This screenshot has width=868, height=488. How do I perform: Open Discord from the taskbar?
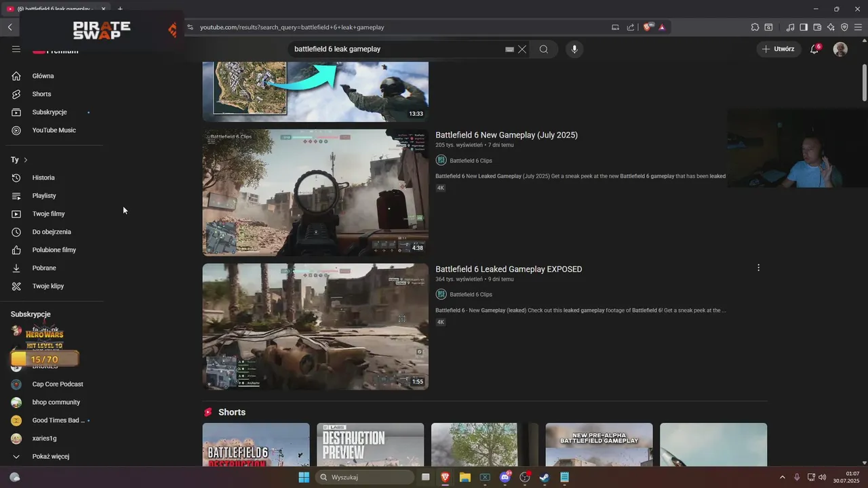pyautogui.click(x=505, y=477)
